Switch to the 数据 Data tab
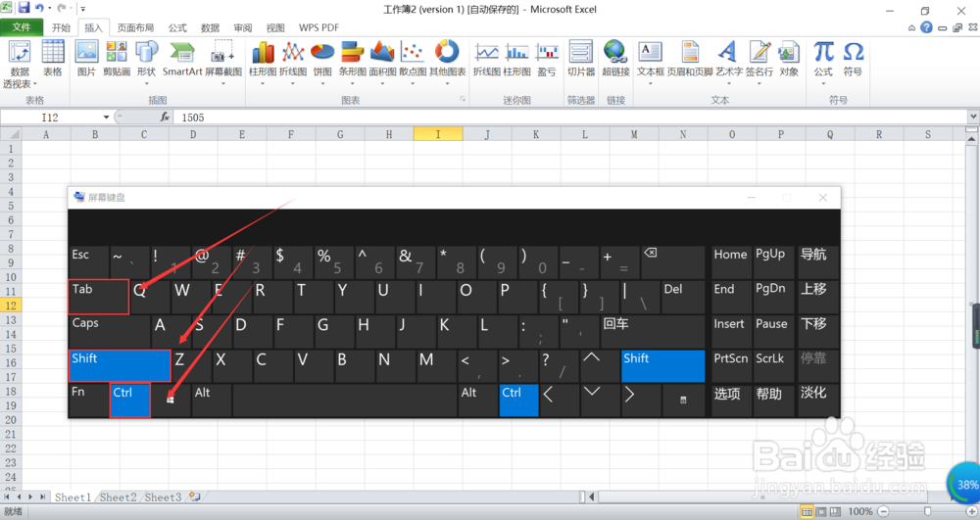The height and width of the screenshot is (520, 980). (210, 27)
